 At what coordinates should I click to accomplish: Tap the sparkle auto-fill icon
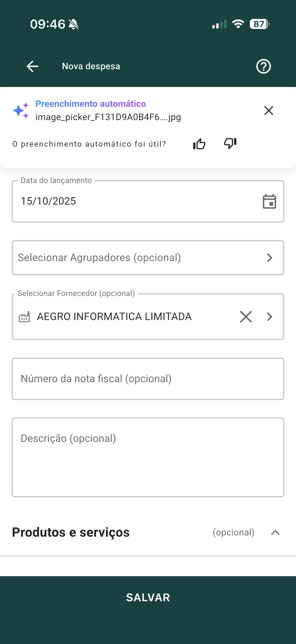[x=21, y=111]
